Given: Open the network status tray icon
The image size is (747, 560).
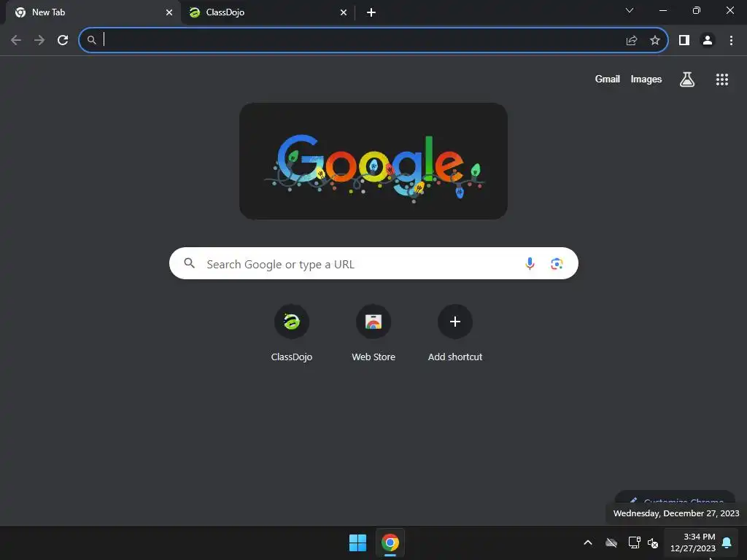Looking at the screenshot, I should click(634, 542).
